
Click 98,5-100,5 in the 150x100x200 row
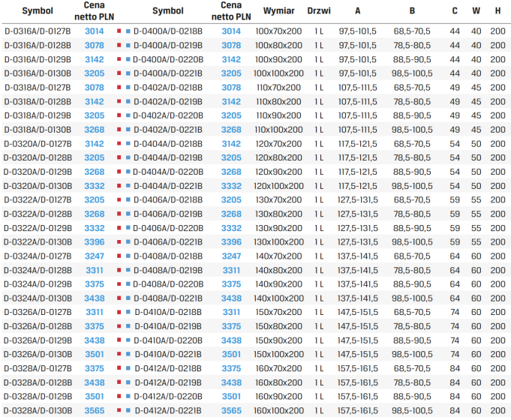(412, 355)
